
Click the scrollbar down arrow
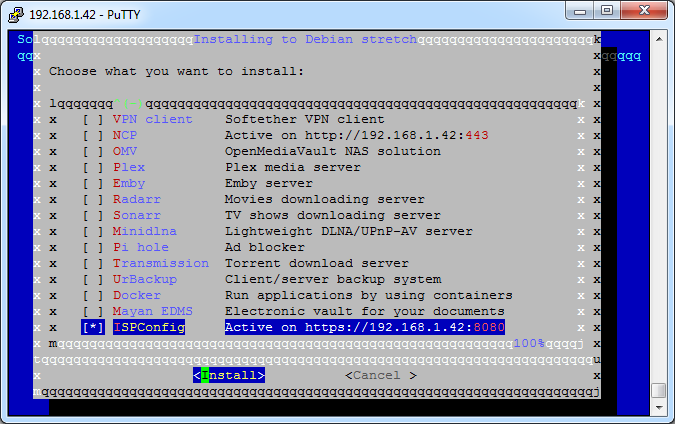(x=659, y=407)
